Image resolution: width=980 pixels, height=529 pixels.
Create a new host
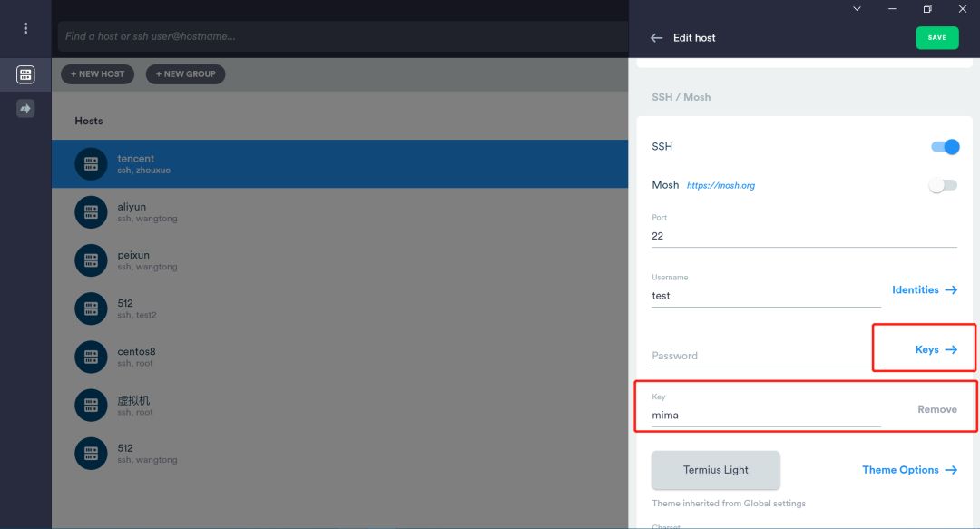coord(97,73)
